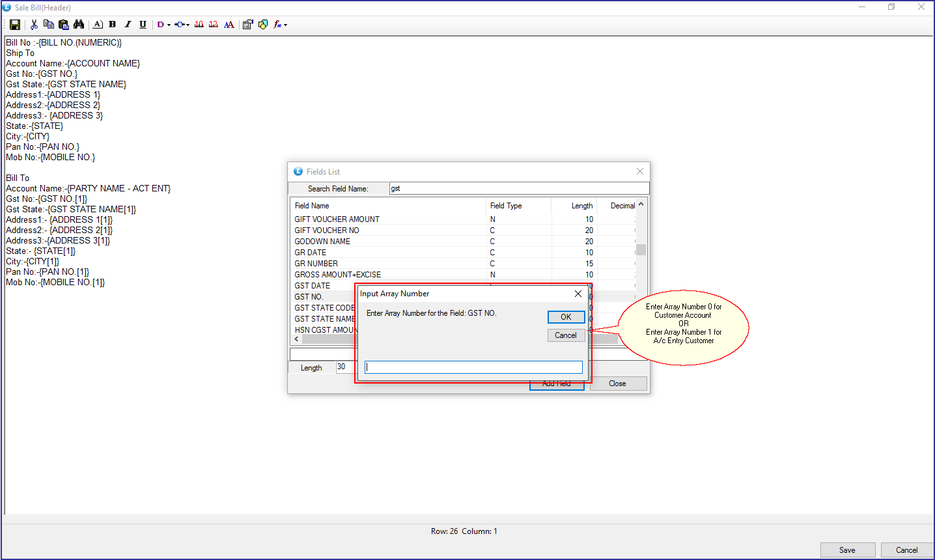Screen dimensions: 935x560
Task: Click the blue condensed C icon
Action: tap(180, 25)
